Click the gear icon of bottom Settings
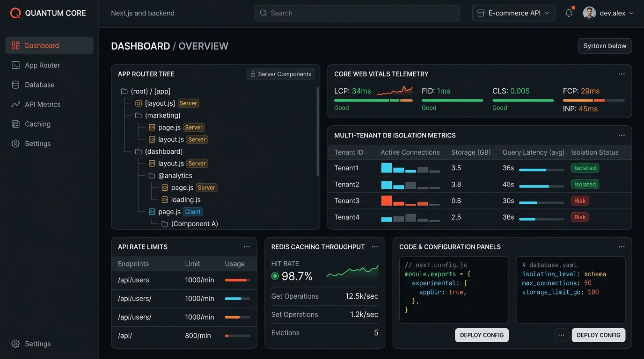Image resolution: width=644 pixels, height=359 pixels. pos(15,344)
